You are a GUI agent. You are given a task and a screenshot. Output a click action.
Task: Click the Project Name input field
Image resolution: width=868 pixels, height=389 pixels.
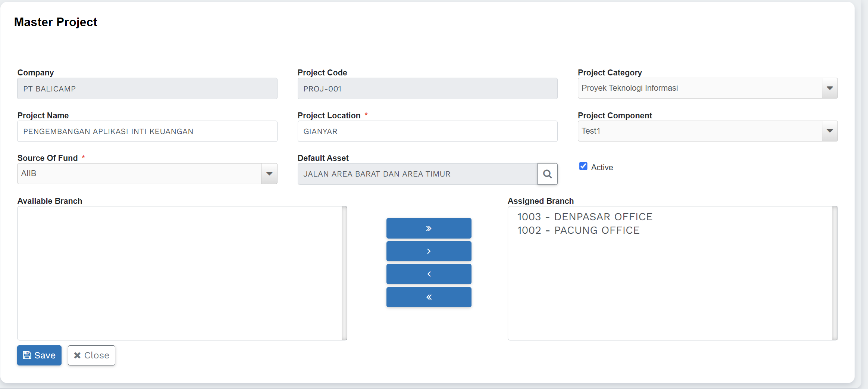point(147,131)
